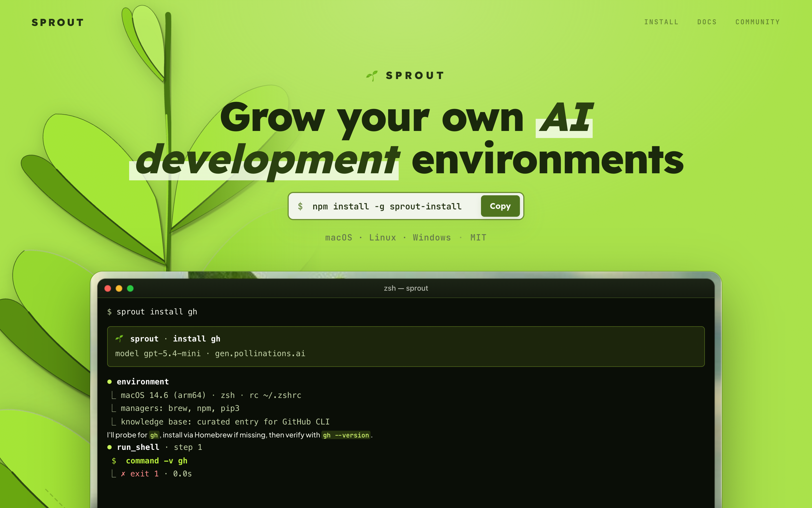
Task: Click the Copy button for the install command
Action: point(500,206)
